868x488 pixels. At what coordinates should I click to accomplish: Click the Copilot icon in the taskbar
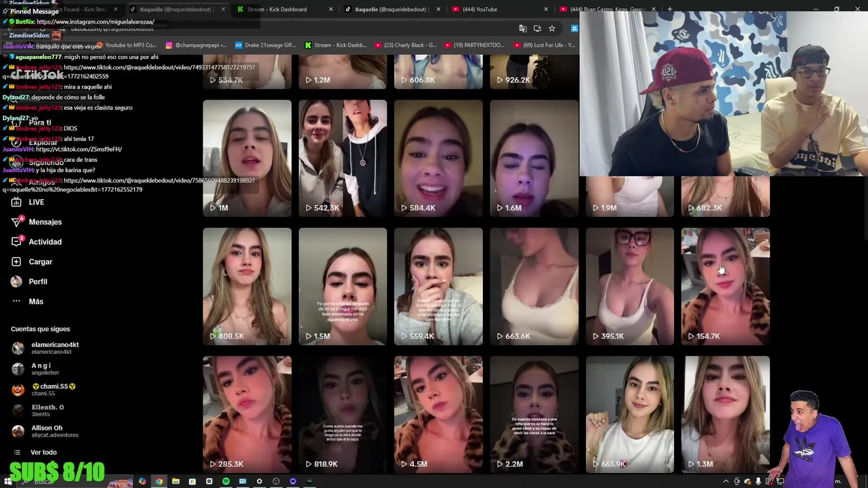coord(142,481)
